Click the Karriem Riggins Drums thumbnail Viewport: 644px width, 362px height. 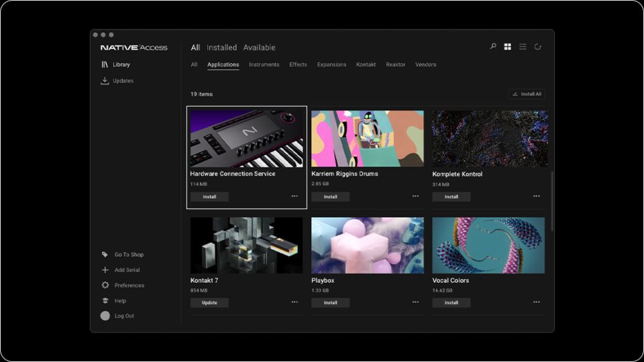coord(368,138)
